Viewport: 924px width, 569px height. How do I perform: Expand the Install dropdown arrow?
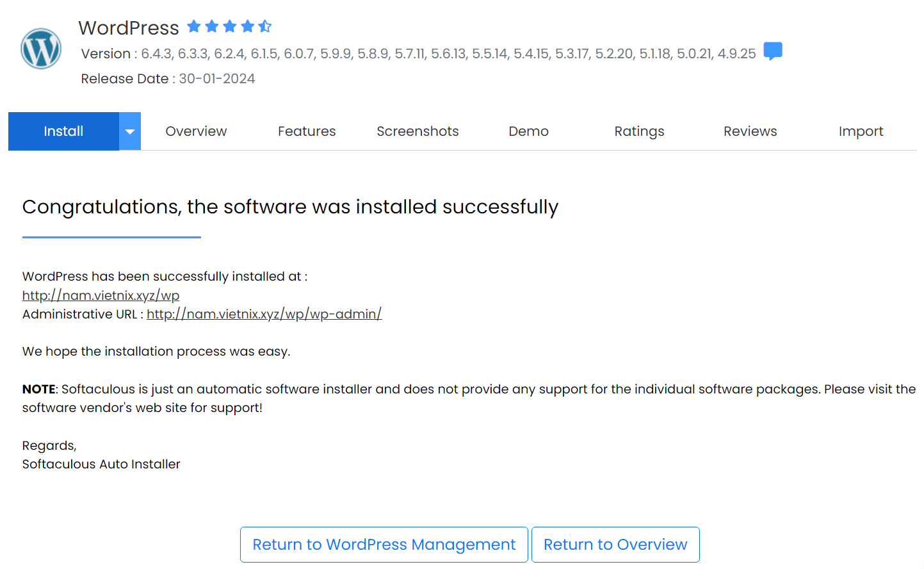click(130, 131)
